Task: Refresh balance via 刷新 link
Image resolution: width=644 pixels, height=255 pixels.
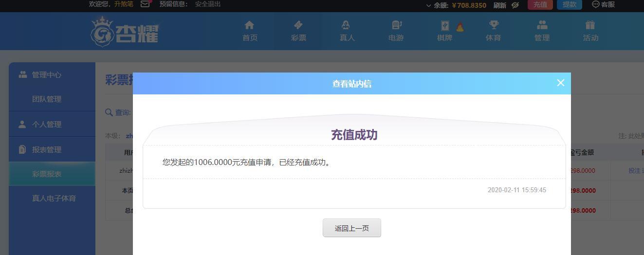Action: [500, 5]
